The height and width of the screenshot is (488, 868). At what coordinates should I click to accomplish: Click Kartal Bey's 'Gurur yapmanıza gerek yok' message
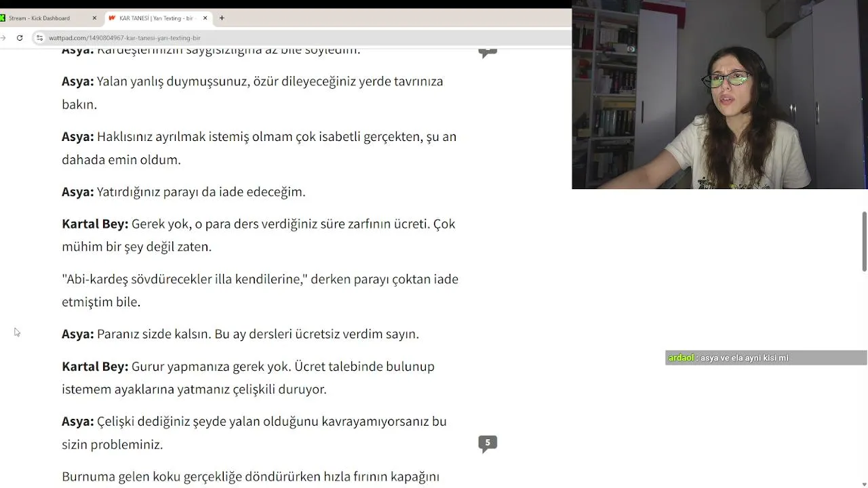click(x=248, y=378)
